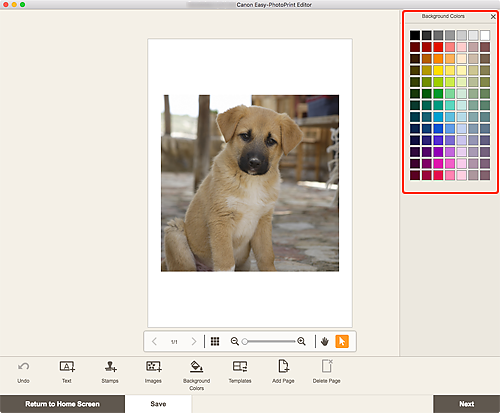The width and height of the screenshot is (500, 413).
Task: Add text with the Text tool
Action: click(x=67, y=367)
